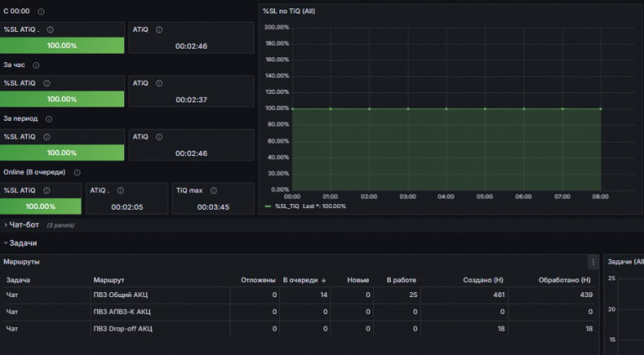Click info icon on TiQ max panel
The height and width of the screenshot is (355, 644).
point(214,191)
